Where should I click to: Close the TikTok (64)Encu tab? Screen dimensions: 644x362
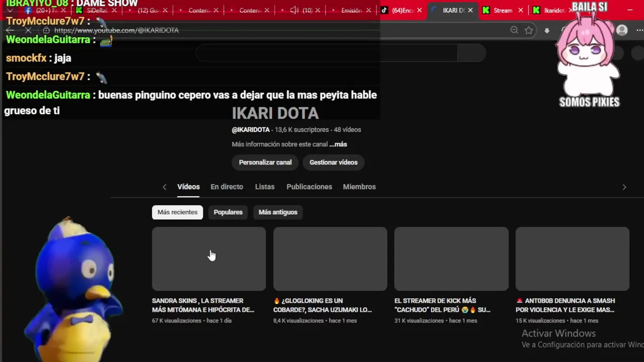[x=419, y=10]
